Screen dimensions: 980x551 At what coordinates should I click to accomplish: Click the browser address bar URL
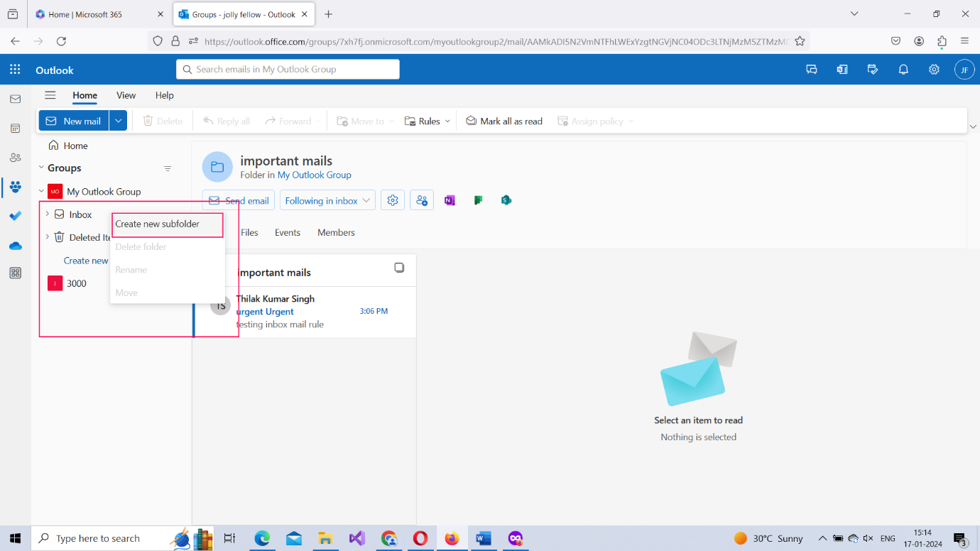(496, 41)
